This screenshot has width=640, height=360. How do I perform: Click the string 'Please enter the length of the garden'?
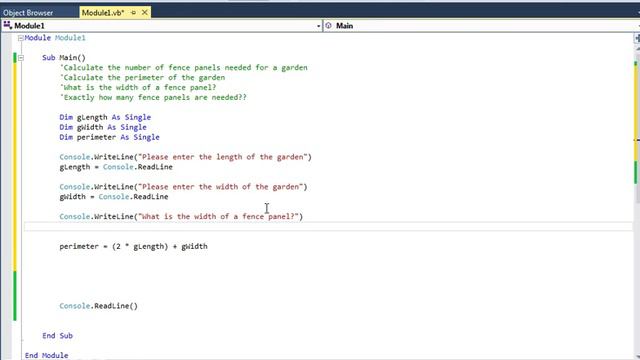[223, 157]
